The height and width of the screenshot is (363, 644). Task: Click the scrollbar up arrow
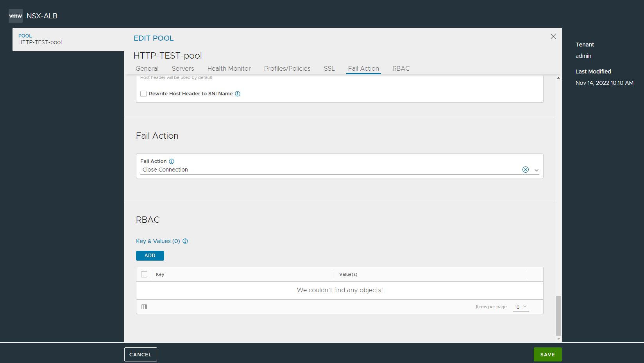point(558,78)
